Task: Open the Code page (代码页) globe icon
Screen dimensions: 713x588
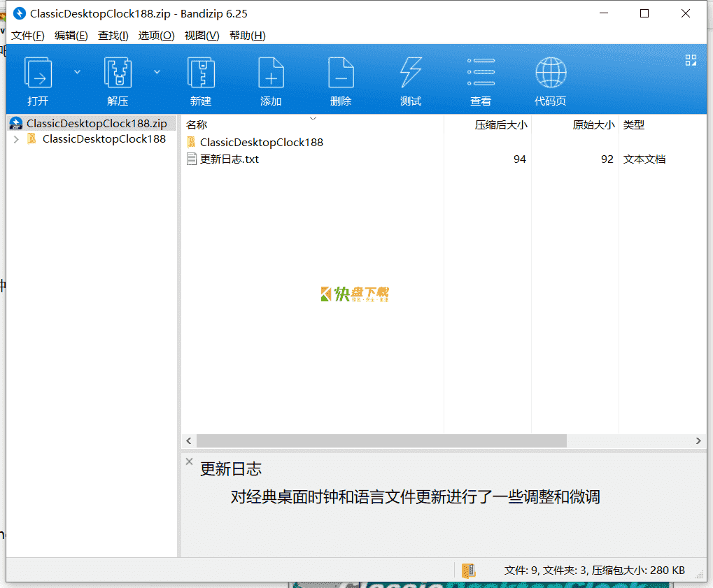Action: [551, 72]
